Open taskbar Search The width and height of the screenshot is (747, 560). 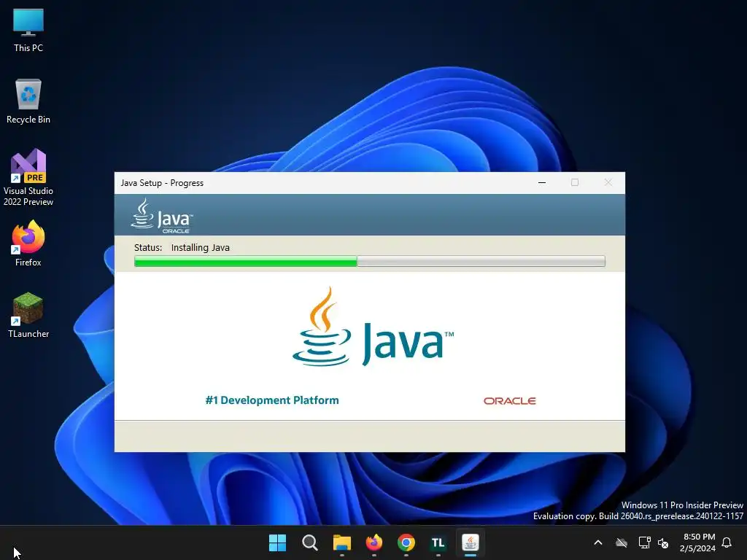coord(309,542)
